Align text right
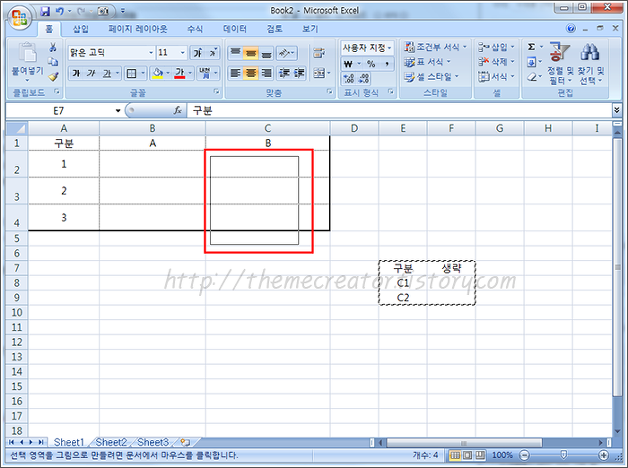Image resolution: width=628 pixels, height=468 pixels. pos(266,73)
